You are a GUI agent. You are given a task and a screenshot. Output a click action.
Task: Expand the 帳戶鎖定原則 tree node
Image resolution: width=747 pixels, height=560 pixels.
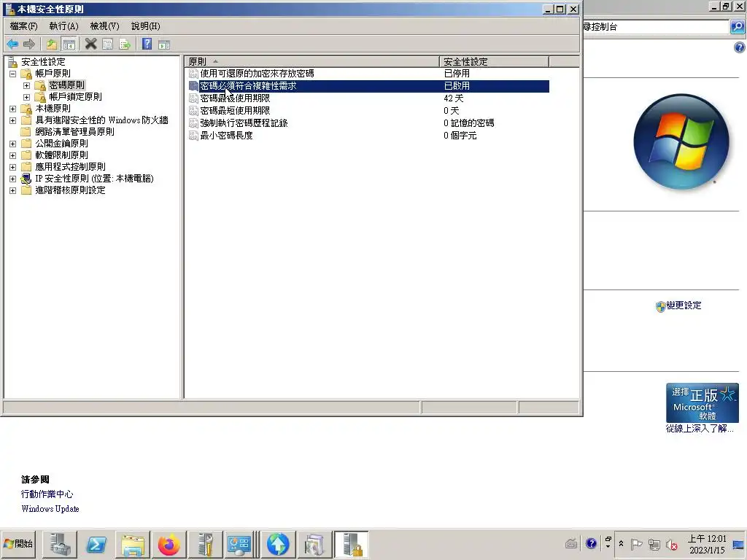pos(27,97)
